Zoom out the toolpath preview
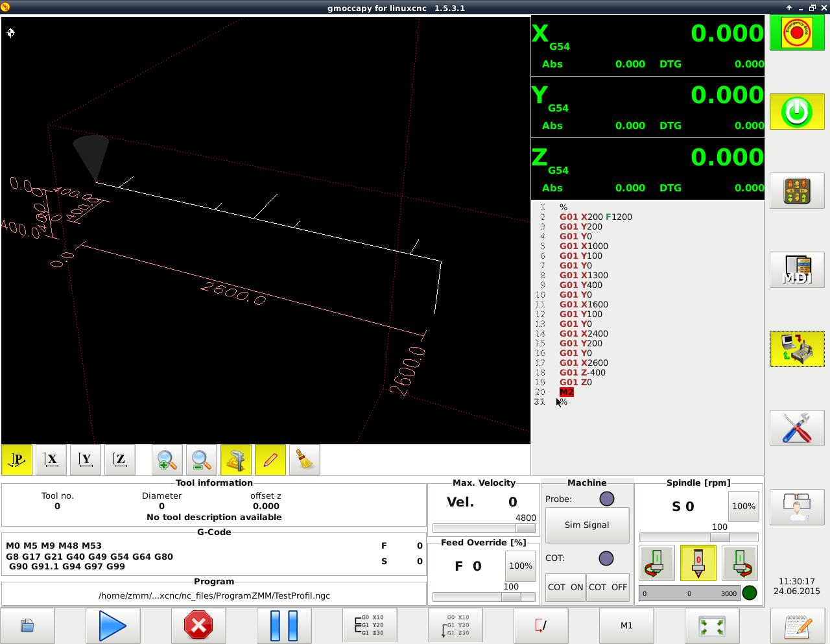Viewport: 830px width, 644px height. pyautogui.click(x=201, y=460)
